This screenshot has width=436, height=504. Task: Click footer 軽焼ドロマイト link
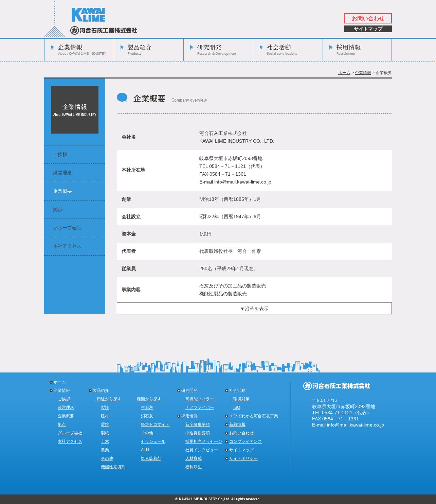(x=155, y=424)
